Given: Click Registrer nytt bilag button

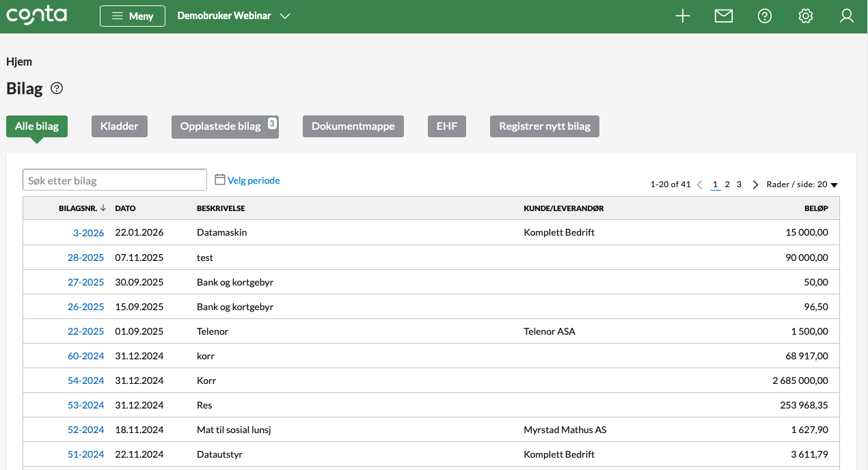Looking at the screenshot, I should (x=544, y=126).
